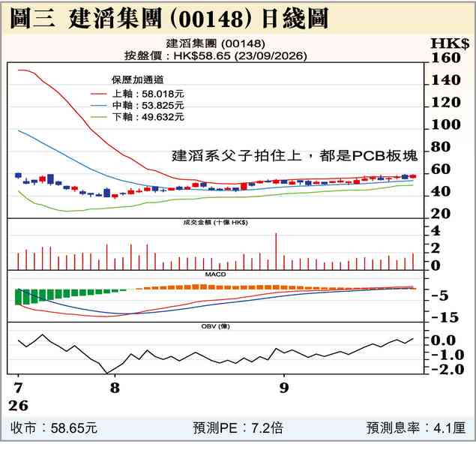Viewport: 476px width, 450px height.
Task: Click the -15 label on MACD axis
Action: tap(445, 317)
